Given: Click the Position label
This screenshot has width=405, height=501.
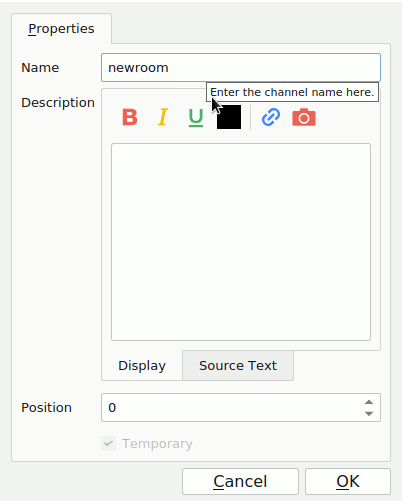Looking at the screenshot, I should click(47, 407).
